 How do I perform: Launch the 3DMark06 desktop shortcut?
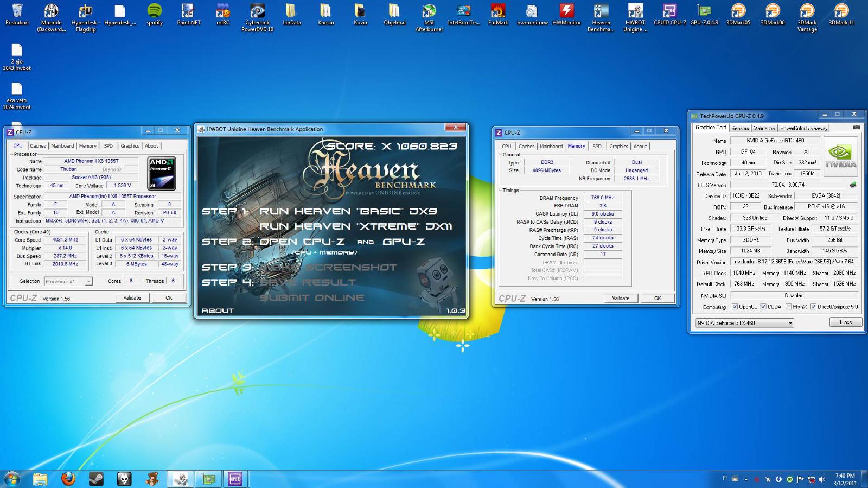click(x=773, y=15)
